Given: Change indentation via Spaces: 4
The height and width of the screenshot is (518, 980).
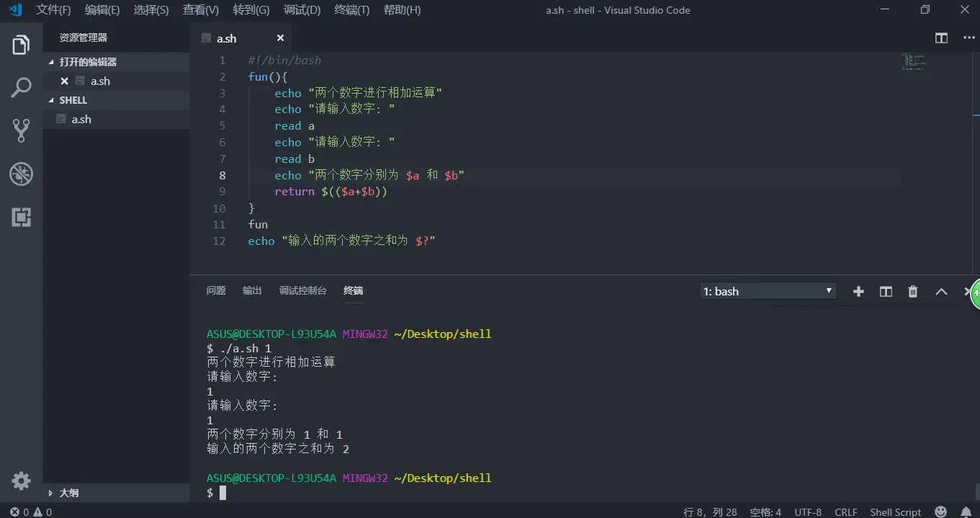Looking at the screenshot, I should pos(765,512).
